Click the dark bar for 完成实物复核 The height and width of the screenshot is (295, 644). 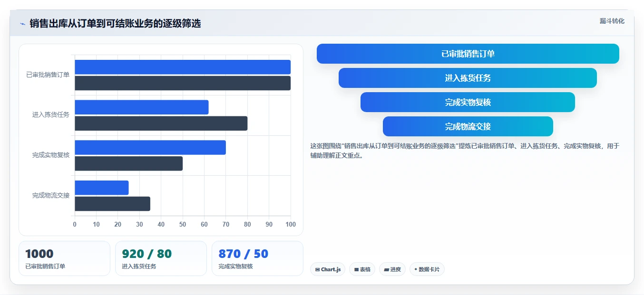tap(129, 163)
